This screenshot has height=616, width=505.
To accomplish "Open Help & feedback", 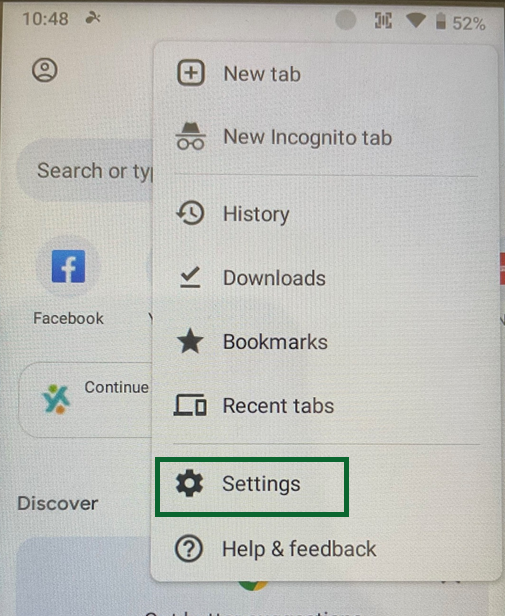I will click(325, 549).
